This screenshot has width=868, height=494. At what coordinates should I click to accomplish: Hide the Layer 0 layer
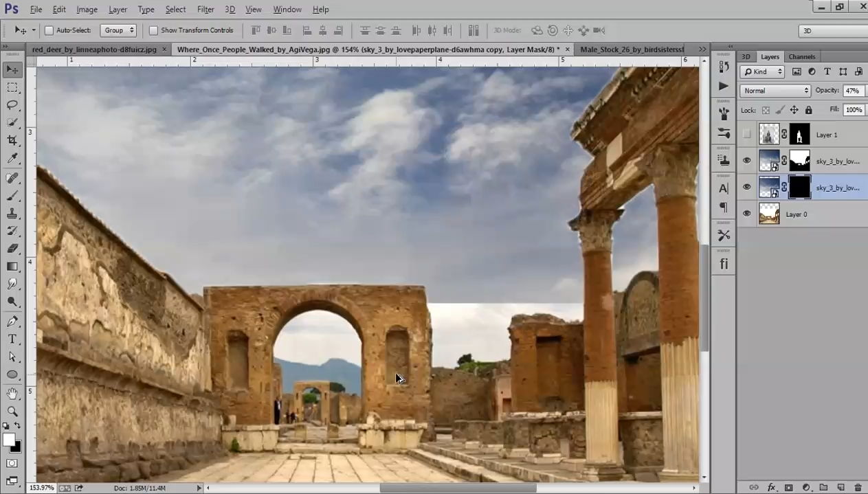point(747,214)
